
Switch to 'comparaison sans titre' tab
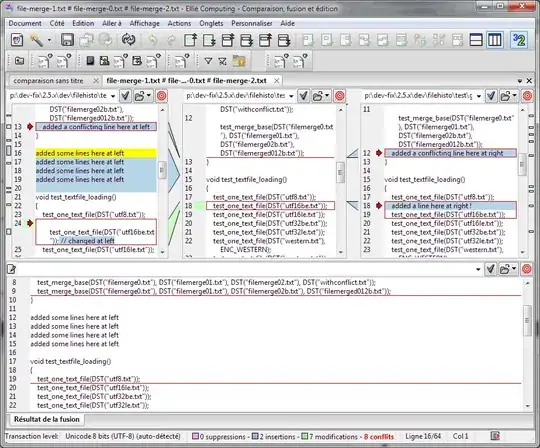(48, 81)
